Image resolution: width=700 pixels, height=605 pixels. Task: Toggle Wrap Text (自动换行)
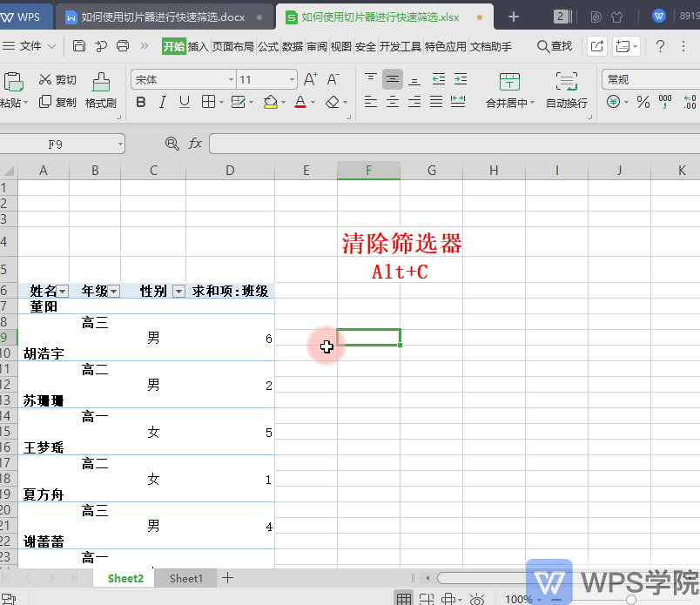click(567, 91)
